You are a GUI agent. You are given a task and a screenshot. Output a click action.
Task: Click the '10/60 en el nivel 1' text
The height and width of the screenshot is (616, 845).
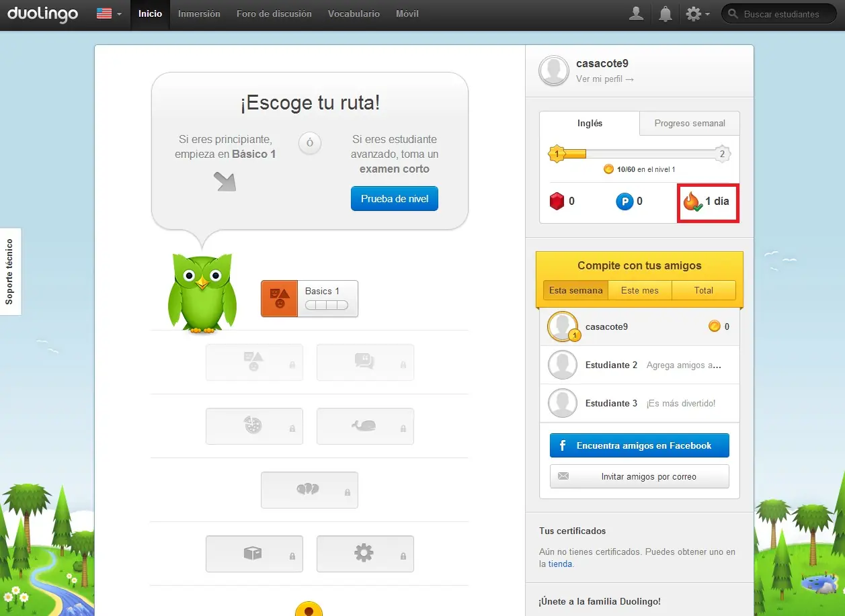(x=646, y=170)
